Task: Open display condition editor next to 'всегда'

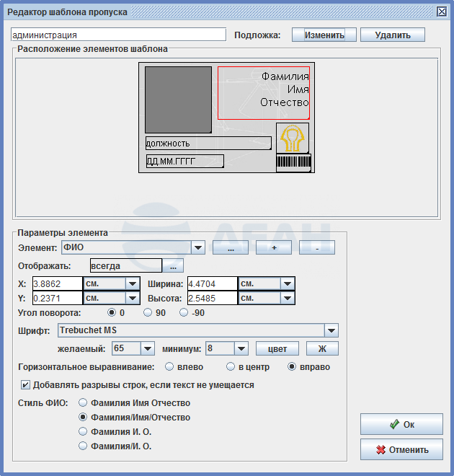Action: [173, 266]
